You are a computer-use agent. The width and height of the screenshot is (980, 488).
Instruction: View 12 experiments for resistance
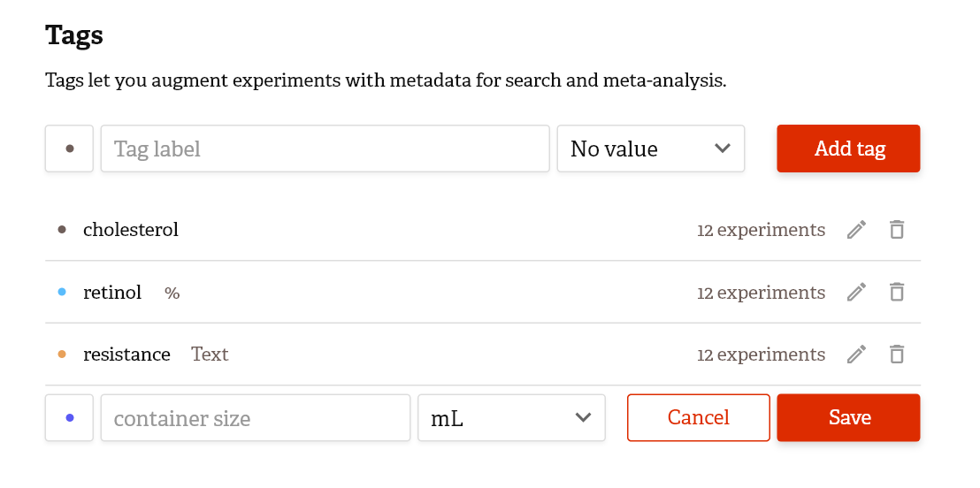(x=761, y=355)
